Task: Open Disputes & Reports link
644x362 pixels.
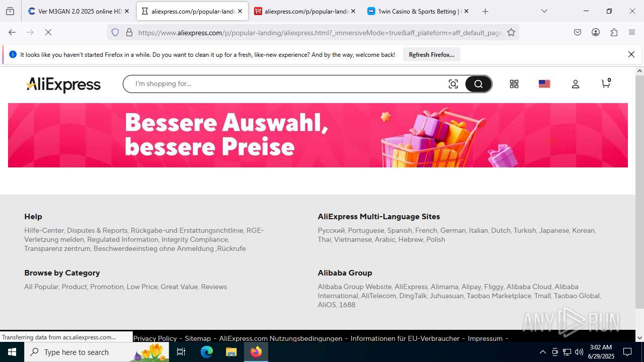Action: click(97, 230)
